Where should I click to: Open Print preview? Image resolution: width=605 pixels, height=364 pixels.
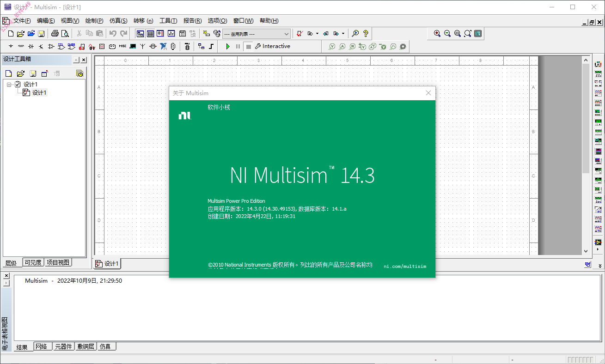[65, 33]
